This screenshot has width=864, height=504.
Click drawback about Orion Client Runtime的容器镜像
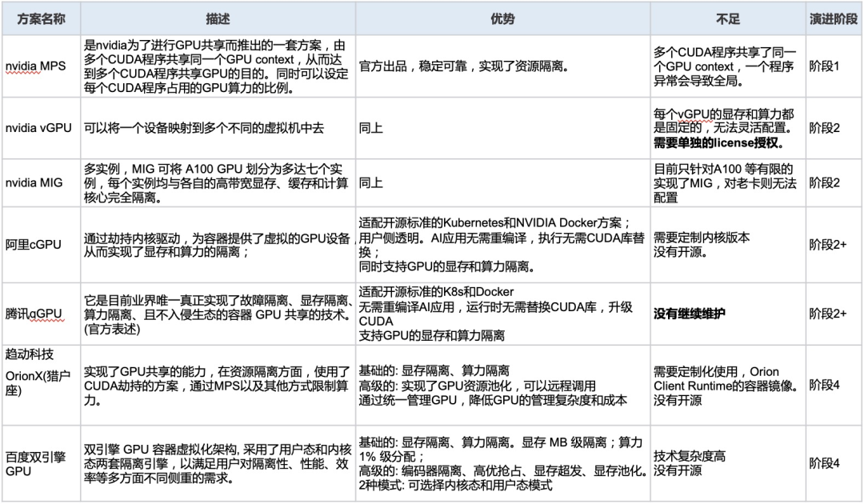(726, 386)
